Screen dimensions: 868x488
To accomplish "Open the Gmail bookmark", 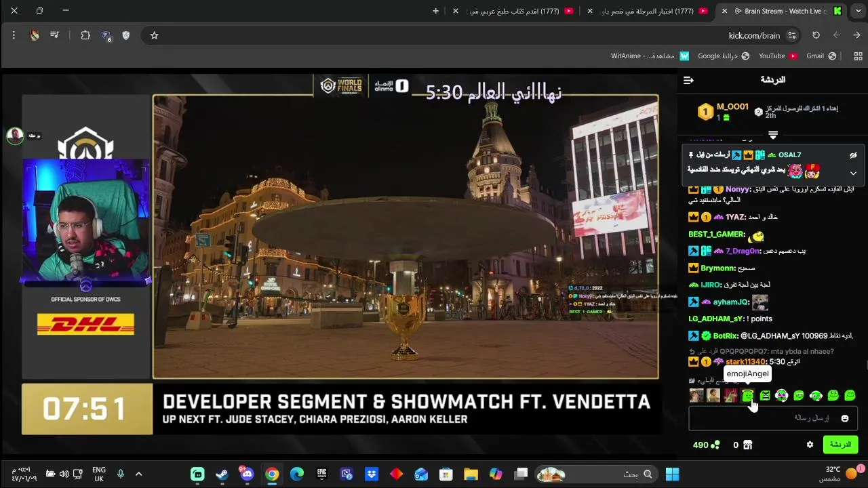I will tap(821, 56).
